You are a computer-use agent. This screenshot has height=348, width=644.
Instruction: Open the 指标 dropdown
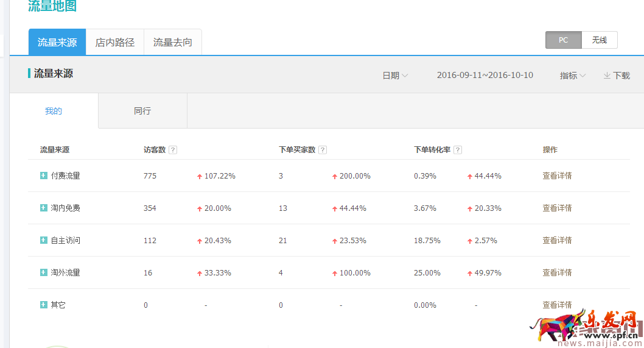coord(573,76)
